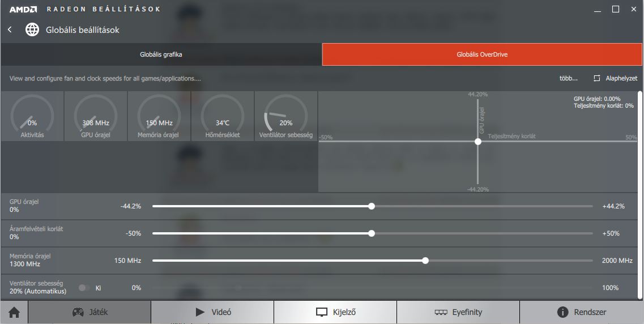The height and width of the screenshot is (324, 644).
Task: Click the 150 MHz memory minimum label
Action: [128, 261]
